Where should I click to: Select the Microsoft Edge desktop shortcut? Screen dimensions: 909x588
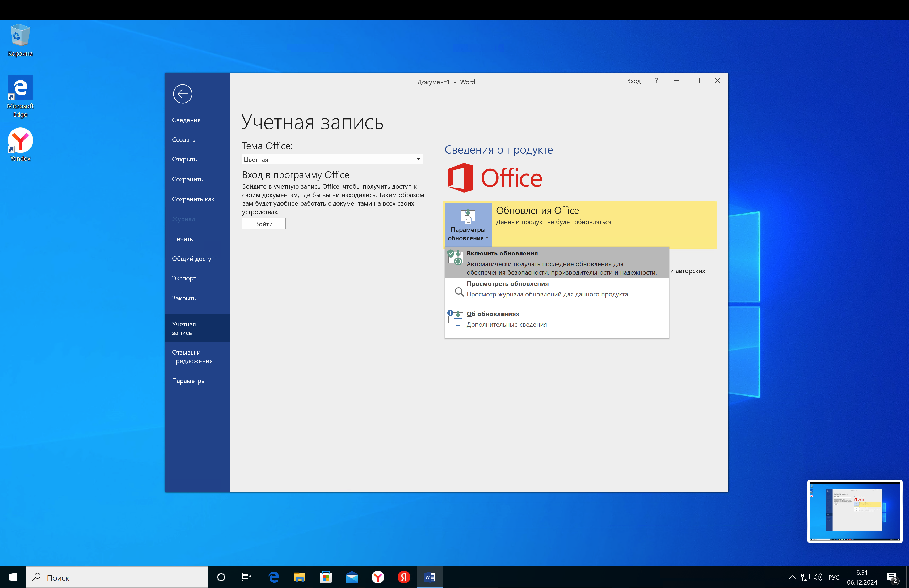pyautogui.click(x=20, y=96)
